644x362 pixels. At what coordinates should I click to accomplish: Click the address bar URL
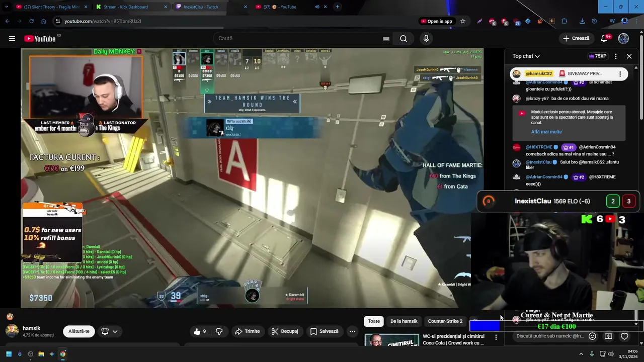[x=103, y=21]
